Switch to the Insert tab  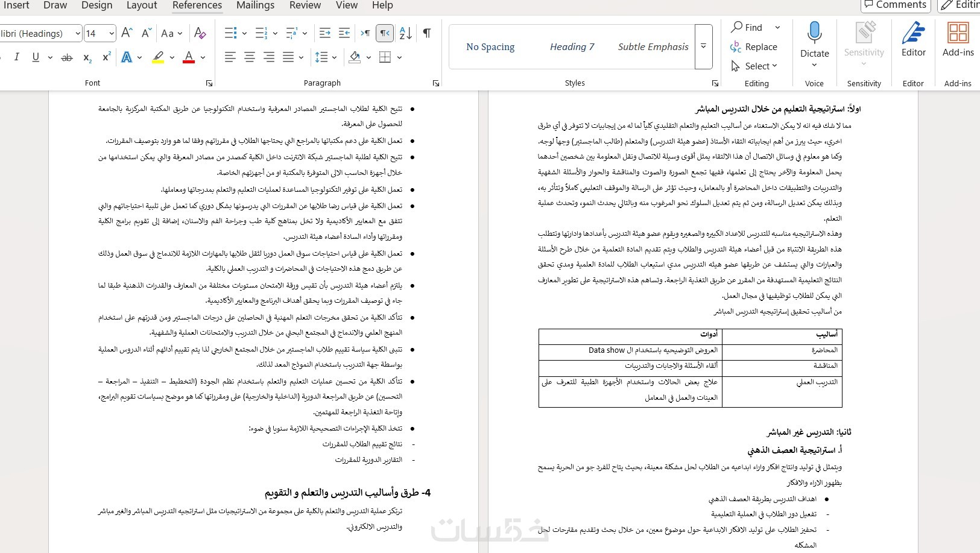(x=16, y=5)
